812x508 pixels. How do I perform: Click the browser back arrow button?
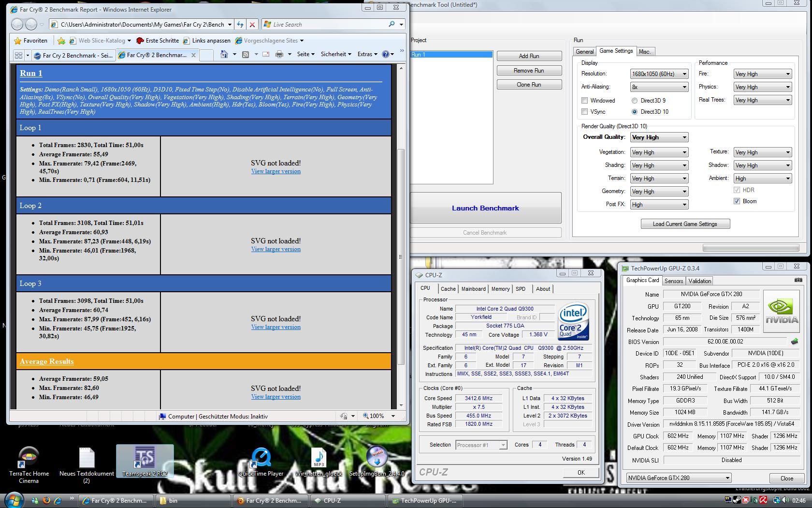tap(17, 24)
